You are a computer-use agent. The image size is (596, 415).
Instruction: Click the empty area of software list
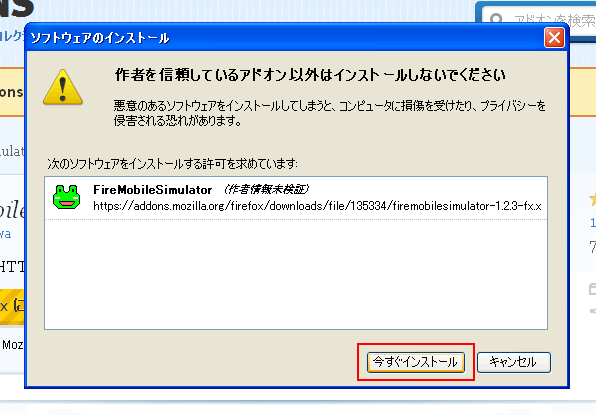296,274
